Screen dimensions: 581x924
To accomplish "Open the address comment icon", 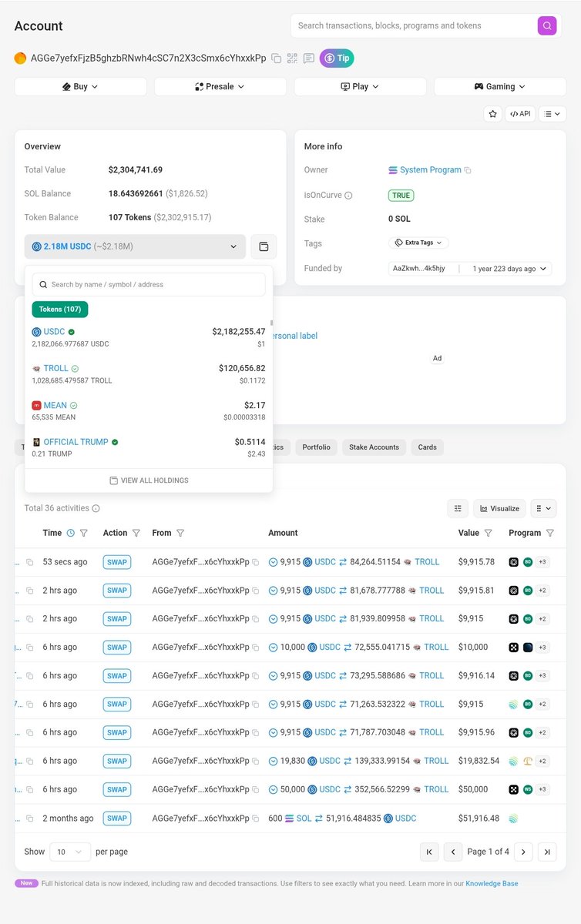I will tap(308, 59).
